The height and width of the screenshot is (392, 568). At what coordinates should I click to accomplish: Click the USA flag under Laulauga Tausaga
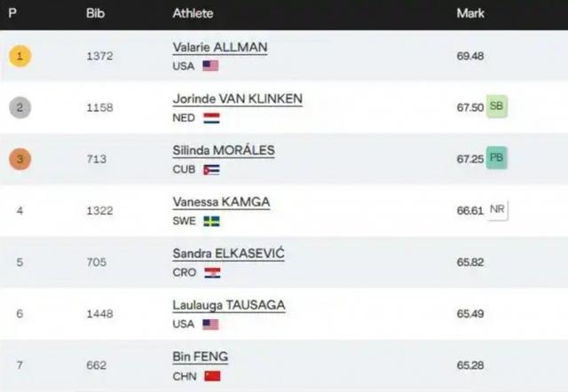(x=210, y=325)
